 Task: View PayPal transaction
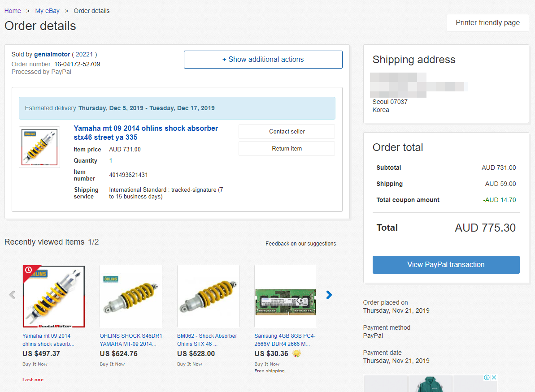click(446, 265)
